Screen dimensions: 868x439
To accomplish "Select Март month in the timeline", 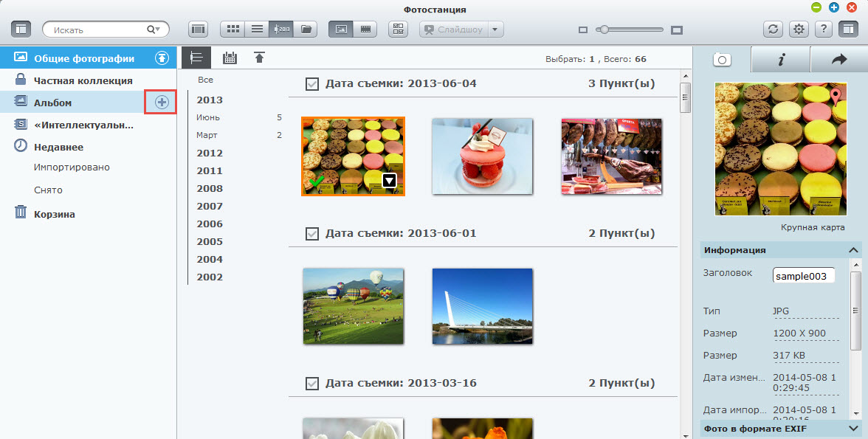I will tap(207, 135).
